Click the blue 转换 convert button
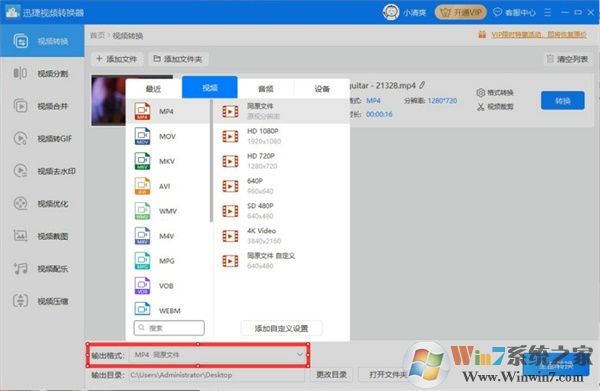The width and height of the screenshot is (600, 391). pyautogui.click(x=562, y=101)
